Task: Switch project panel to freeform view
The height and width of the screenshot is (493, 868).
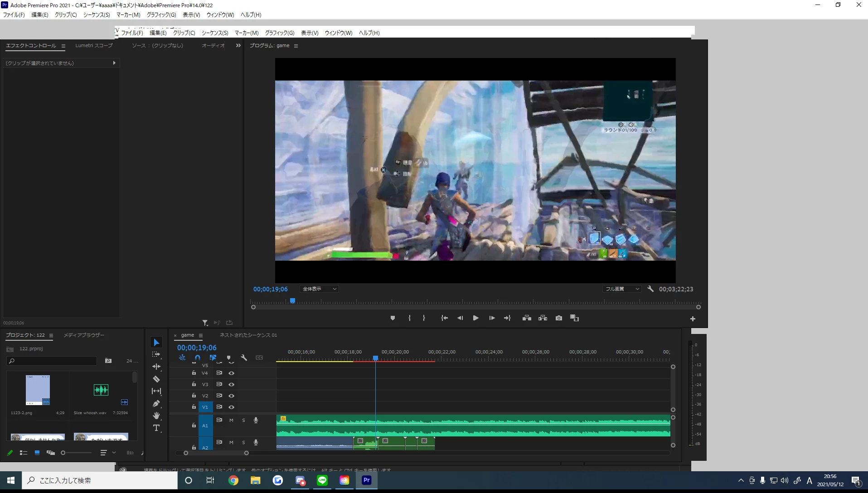Action: point(51,453)
